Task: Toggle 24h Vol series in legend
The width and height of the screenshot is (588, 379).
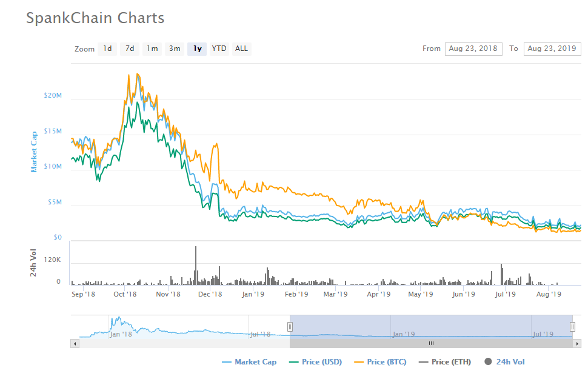Action: pos(505,362)
